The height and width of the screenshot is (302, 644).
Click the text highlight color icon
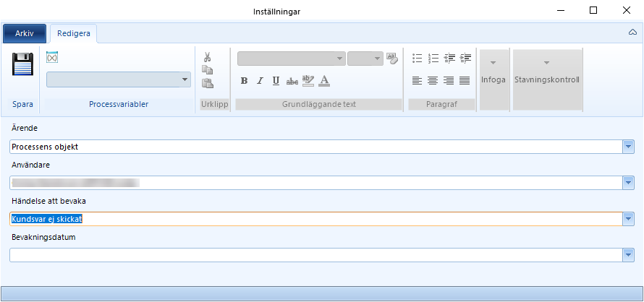click(x=308, y=81)
